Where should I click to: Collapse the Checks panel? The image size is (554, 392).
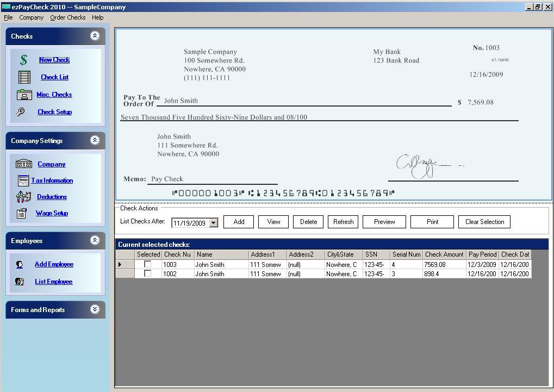(96, 36)
